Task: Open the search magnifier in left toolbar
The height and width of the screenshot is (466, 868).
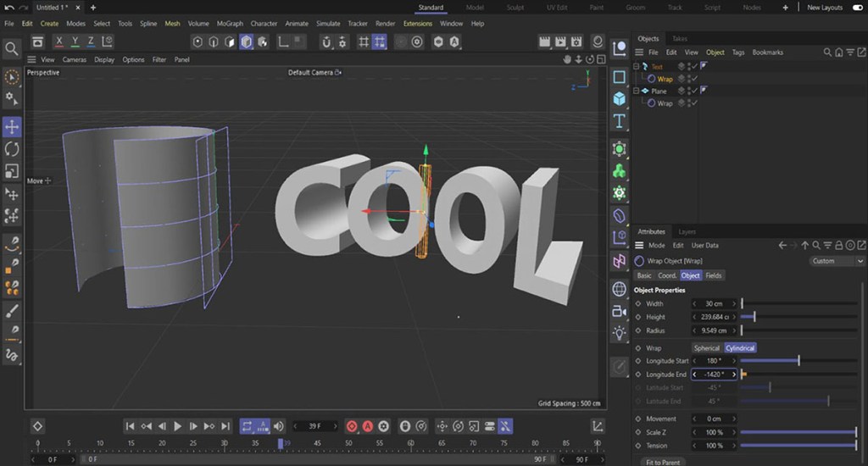Action: coord(12,49)
